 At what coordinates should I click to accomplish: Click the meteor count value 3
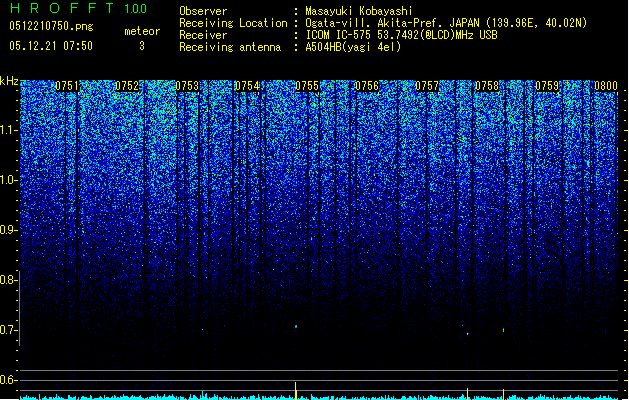[x=142, y=46]
